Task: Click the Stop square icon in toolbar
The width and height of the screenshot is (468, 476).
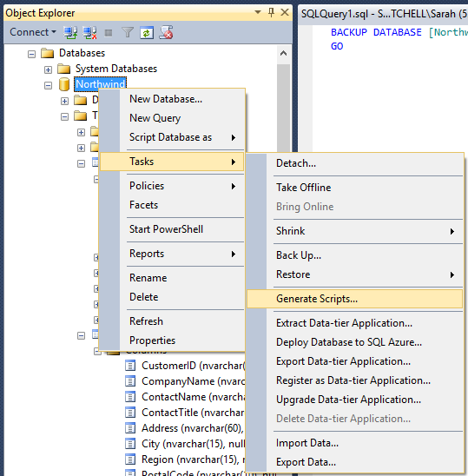Action: coord(109,33)
